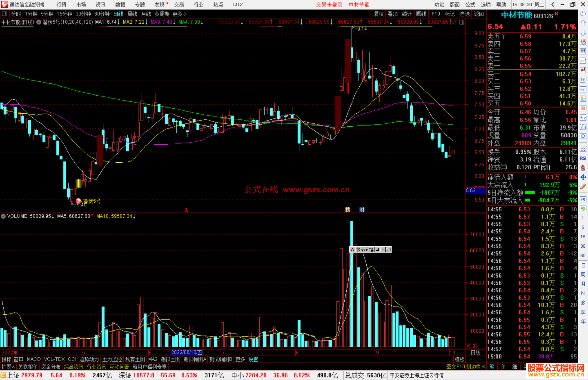Click the keyboard icon on 极品五笔 bar

pyautogui.click(x=388, y=250)
